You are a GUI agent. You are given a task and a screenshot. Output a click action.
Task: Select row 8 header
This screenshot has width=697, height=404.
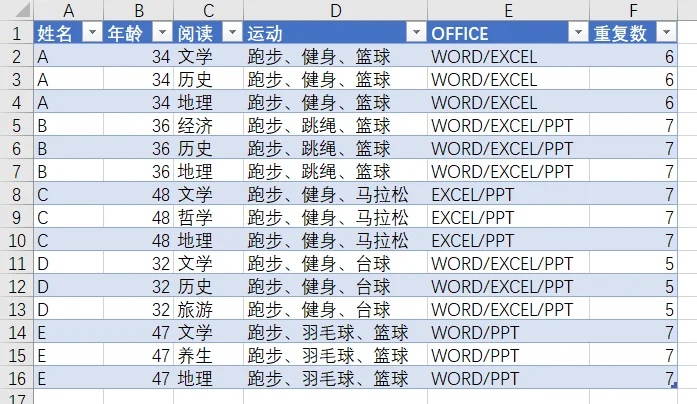pyautogui.click(x=16, y=194)
